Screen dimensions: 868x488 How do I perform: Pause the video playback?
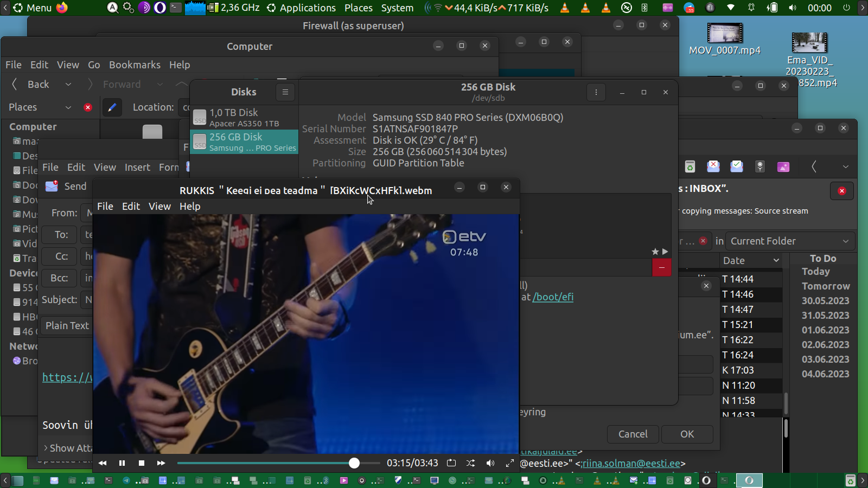[122, 463]
